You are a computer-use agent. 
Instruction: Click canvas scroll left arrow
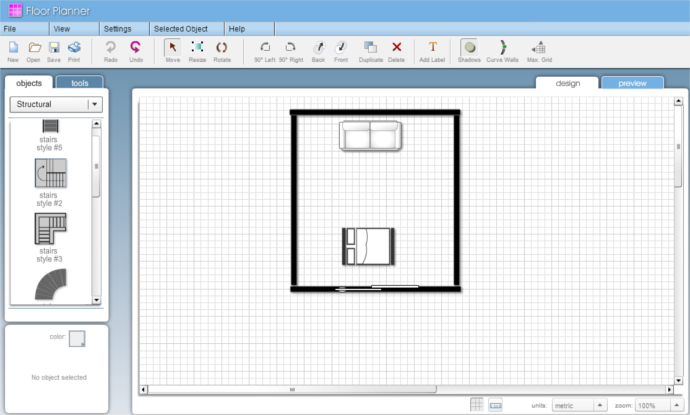(x=143, y=389)
